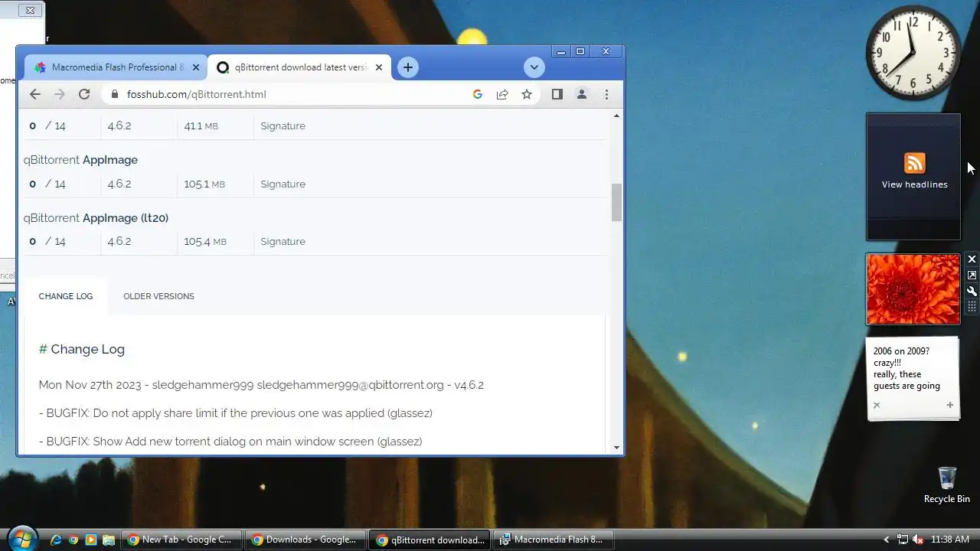Bookmark this tab with the star
This screenshot has height=551, width=980.
pyautogui.click(x=527, y=94)
